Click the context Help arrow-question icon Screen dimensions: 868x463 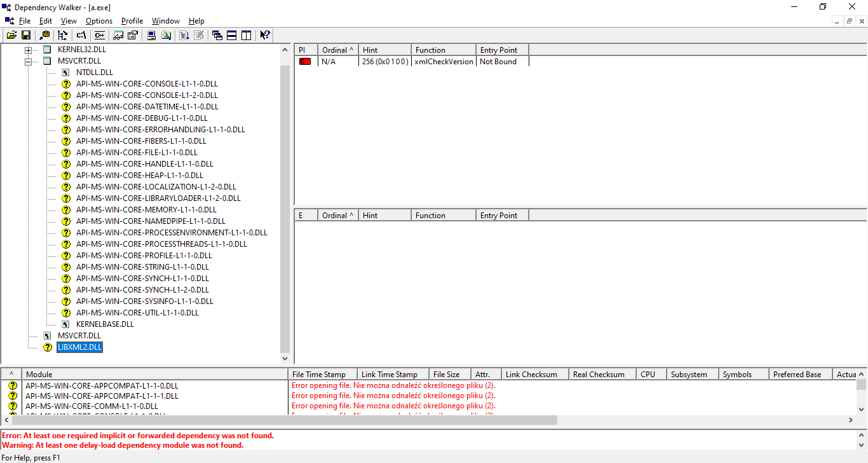coord(265,35)
